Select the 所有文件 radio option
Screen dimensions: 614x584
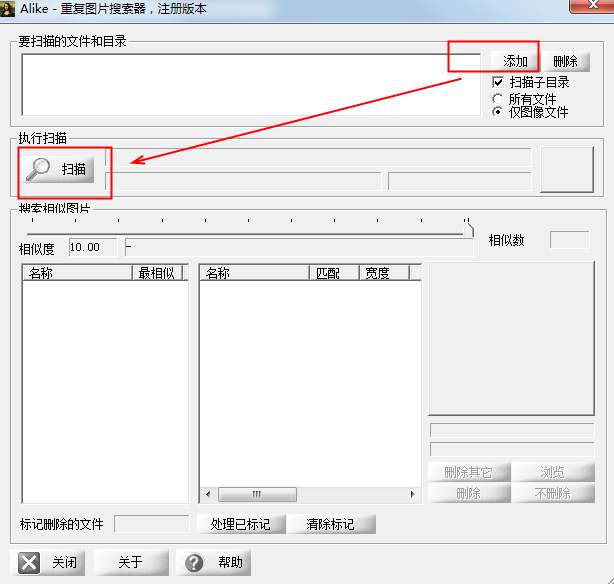tap(497, 98)
